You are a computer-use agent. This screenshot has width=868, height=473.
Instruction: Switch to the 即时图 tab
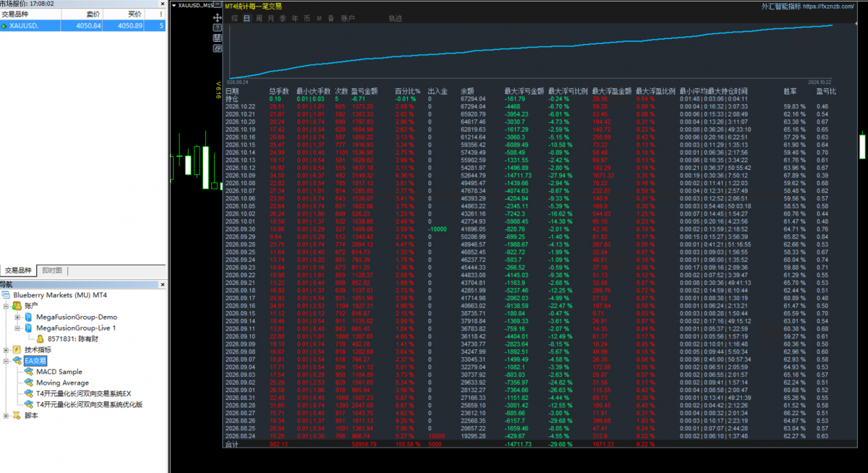point(52,270)
